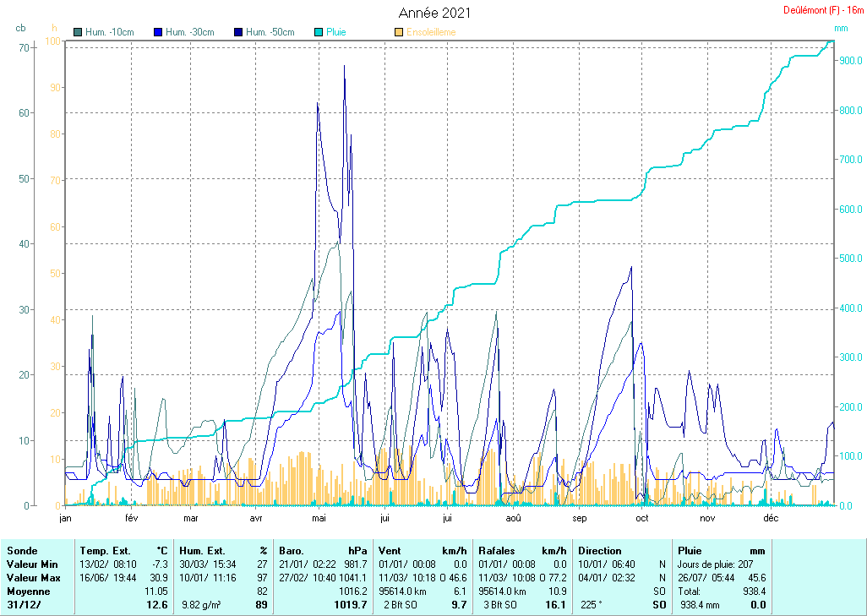The height and width of the screenshot is (616, 867).
Task: Click the Hum. -30cm legend color square
Action: 158,32
